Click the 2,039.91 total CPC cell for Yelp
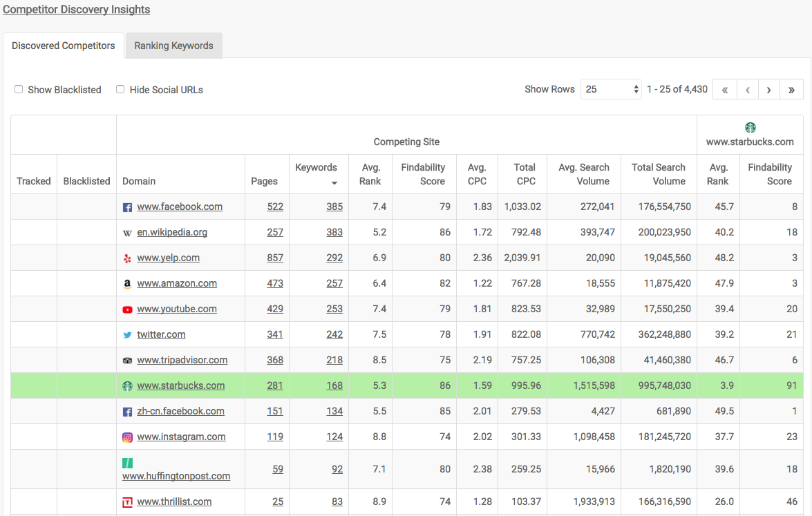This screenshot has height=516, width=812. click(x=522, y=257)
